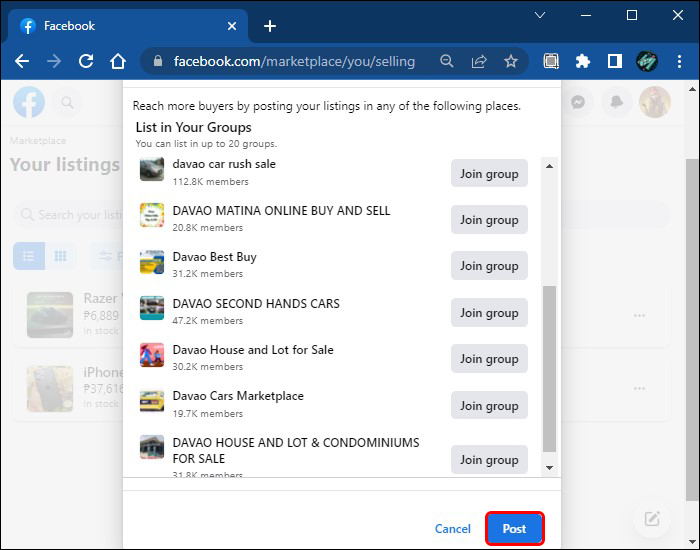Toggle the browser side panel icon

tap(615, 61)
